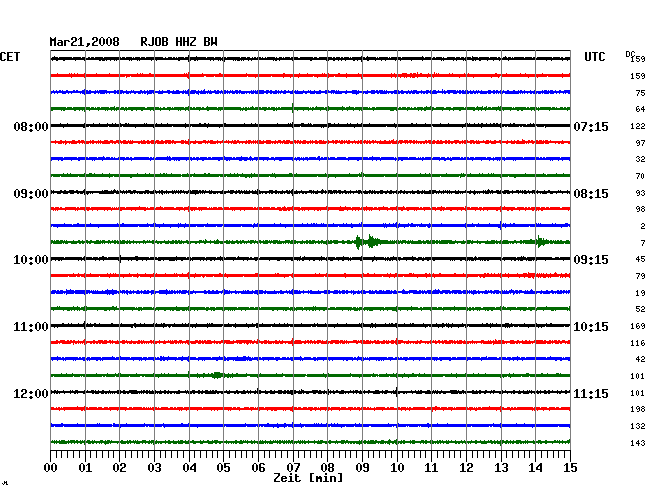Click the 07:15 UTC time label
650x494 pixels.
[591, 126]
